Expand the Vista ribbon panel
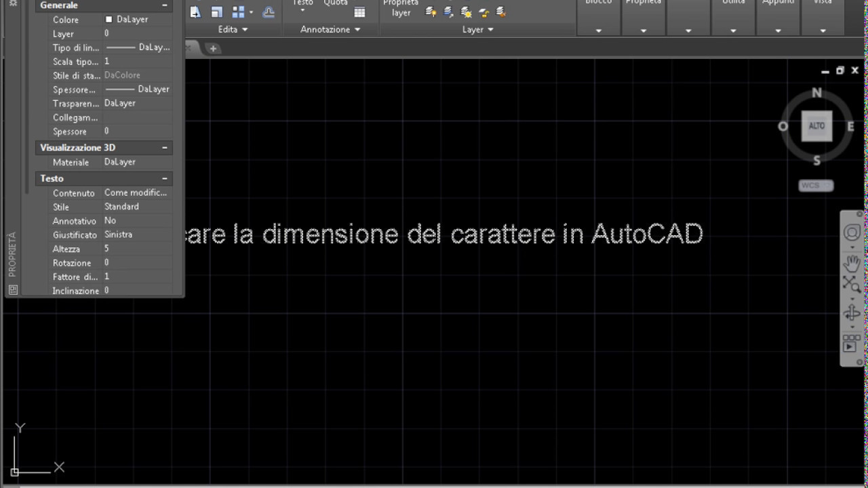This screenshot has height=488, width=868. [823, 30]
